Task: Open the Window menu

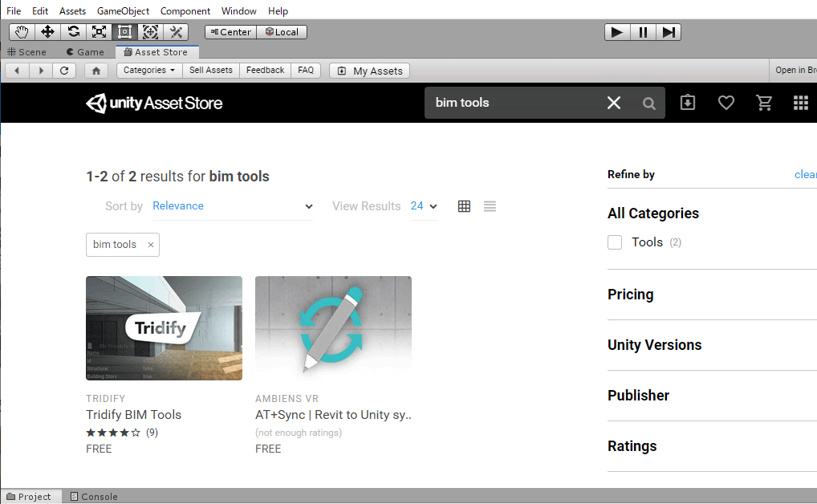Action: (238, 11)
